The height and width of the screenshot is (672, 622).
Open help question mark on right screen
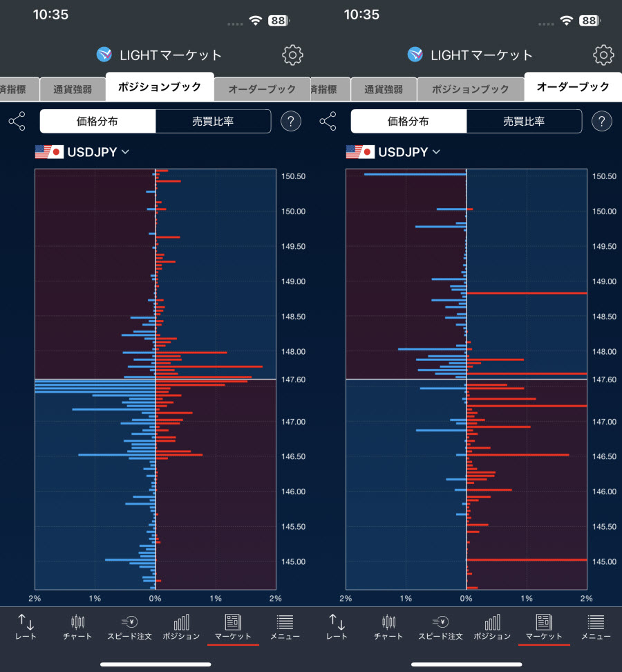pyautogui.click(x=602, y=121)
